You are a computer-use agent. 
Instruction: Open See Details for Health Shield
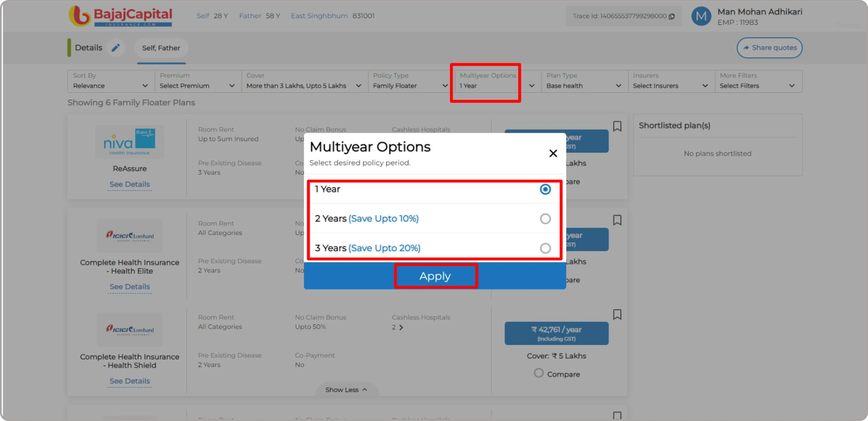click(x=129, y=381)
